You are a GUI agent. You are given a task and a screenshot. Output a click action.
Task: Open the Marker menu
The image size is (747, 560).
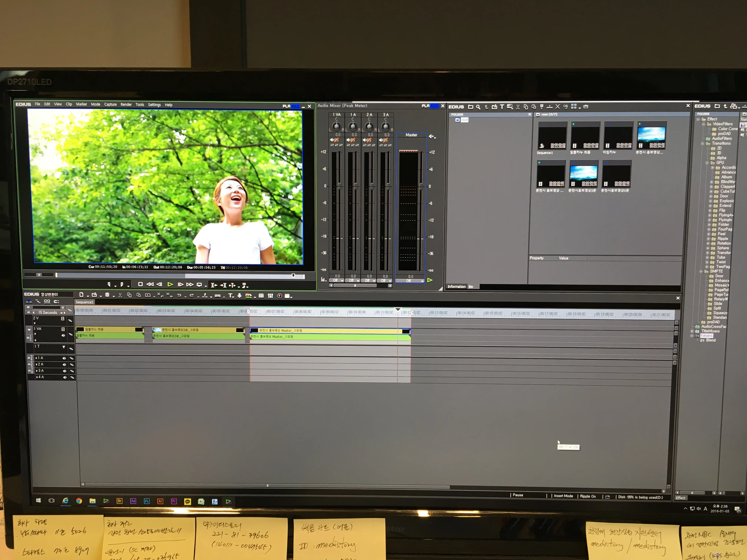pos(81,104)
